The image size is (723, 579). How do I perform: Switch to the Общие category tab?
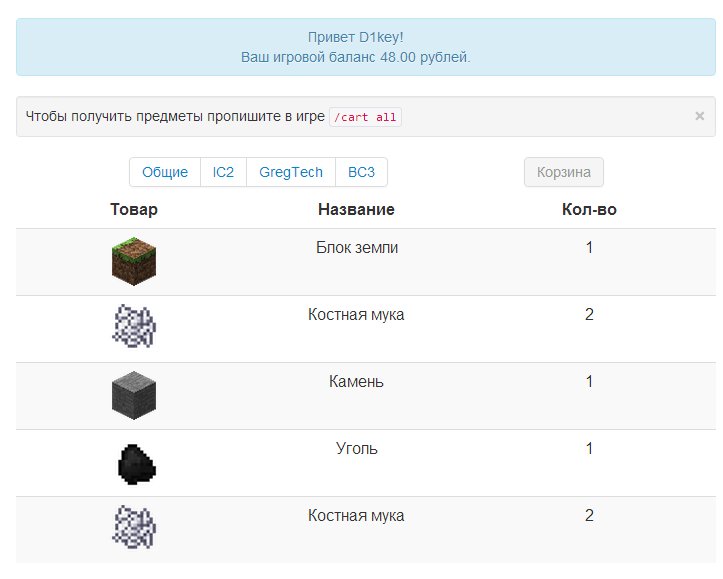point(165,172)
